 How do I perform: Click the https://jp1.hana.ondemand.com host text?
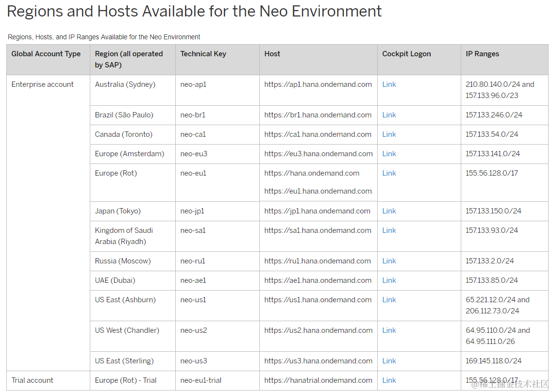[x=317, y=211]
